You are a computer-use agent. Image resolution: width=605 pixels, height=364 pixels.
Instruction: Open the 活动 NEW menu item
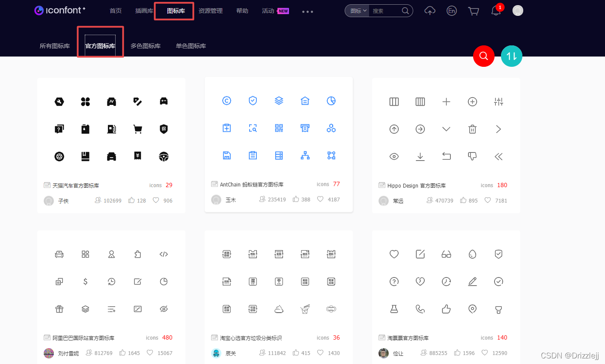[x=275, y=11]
